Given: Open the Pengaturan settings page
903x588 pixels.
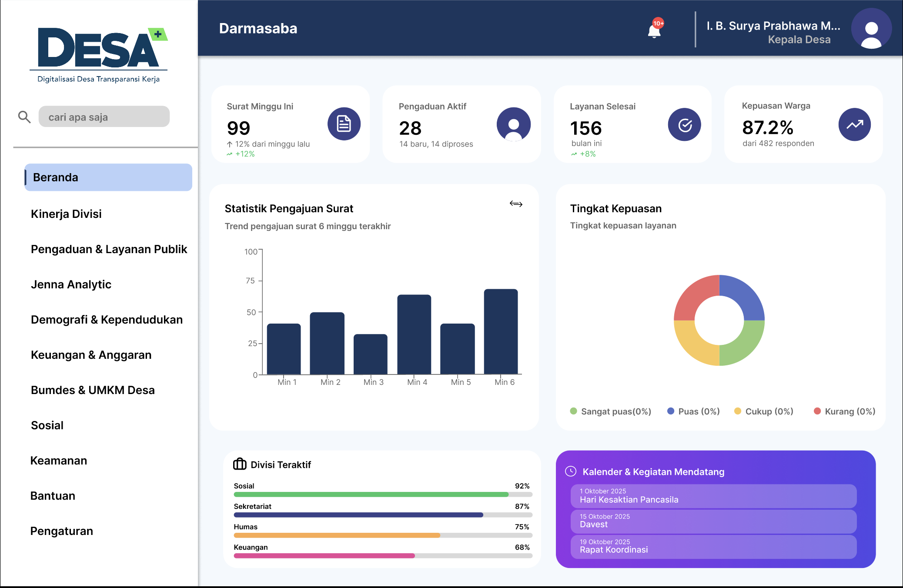Looking at the screenshot, I should tap(61, 531).
